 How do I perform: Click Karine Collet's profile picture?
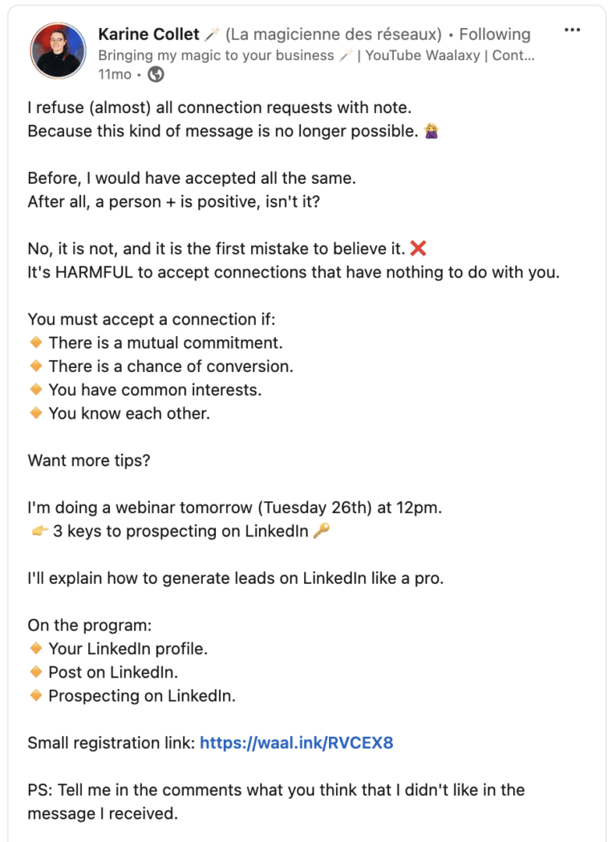click(57, 50)
